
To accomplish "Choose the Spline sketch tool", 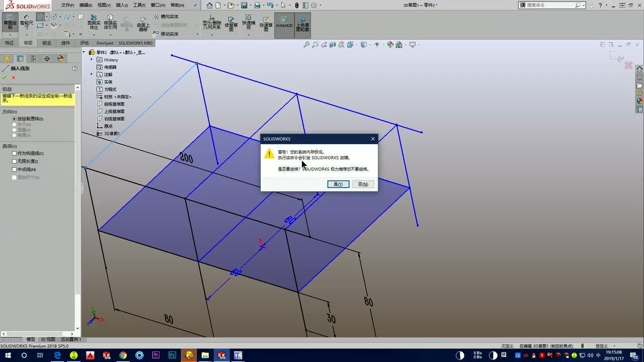I will pos(66,17).
